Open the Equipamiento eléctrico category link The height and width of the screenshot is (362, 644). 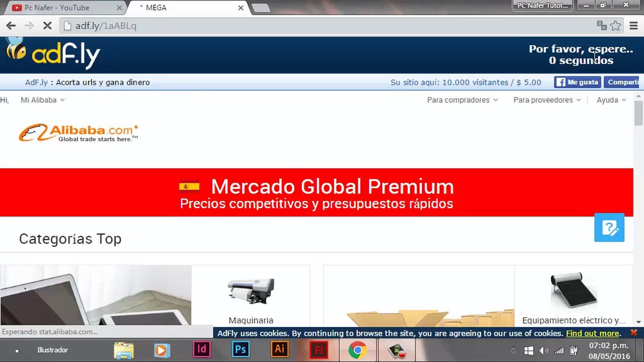click(574, 321)
